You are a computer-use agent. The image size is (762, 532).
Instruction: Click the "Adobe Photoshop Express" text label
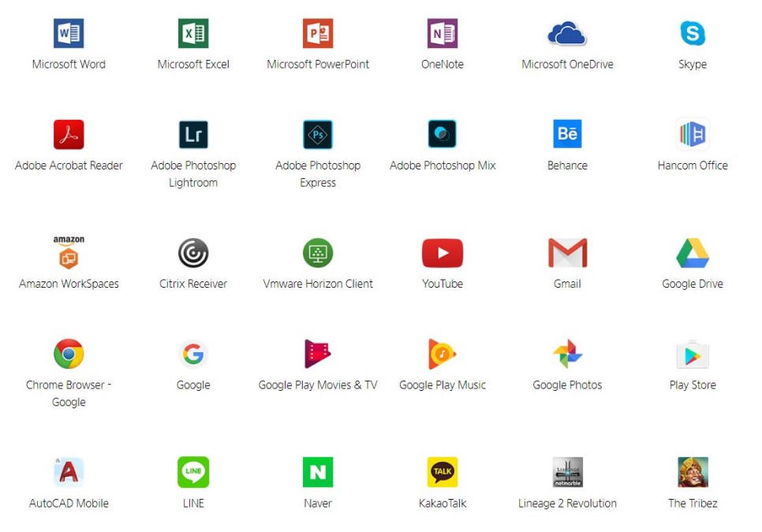tap(318, 173)
